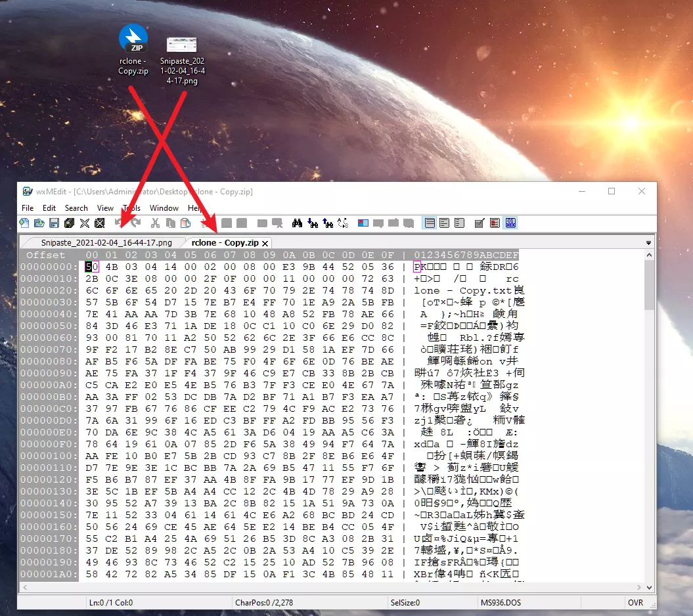
Task: Click 'Copy.txt' in the text column
Action: coord(485,291)
